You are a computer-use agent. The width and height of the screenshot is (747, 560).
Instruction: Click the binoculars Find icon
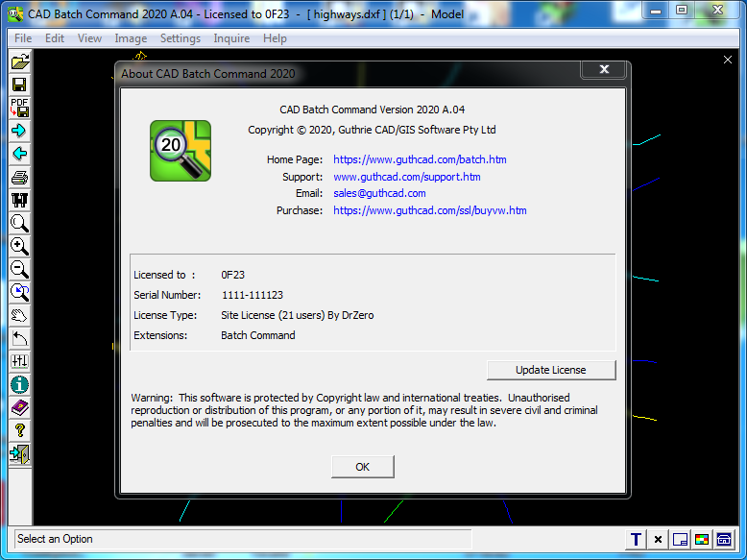tap(20, 200)
